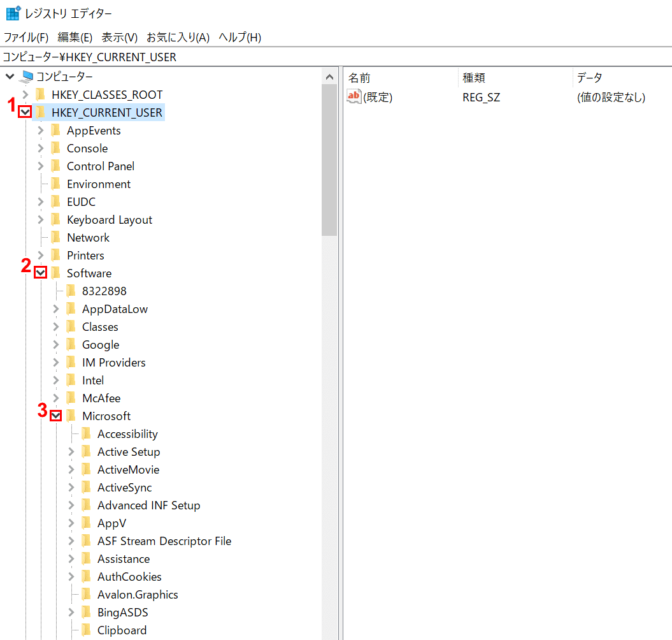This screenshot has height=640, width=672.
Task: Click the データ column header
Action: (589, 78)
